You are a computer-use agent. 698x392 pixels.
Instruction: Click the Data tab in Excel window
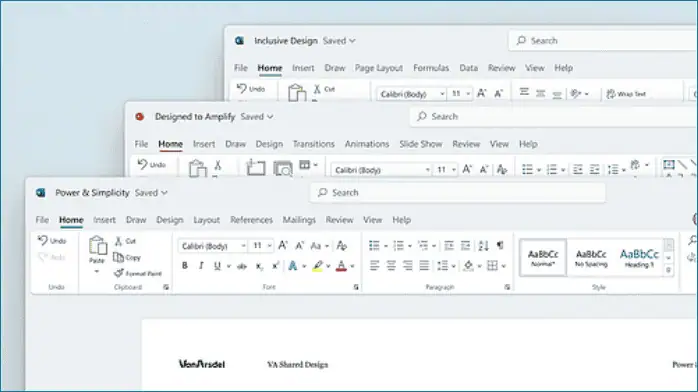[x=468, y=68]
